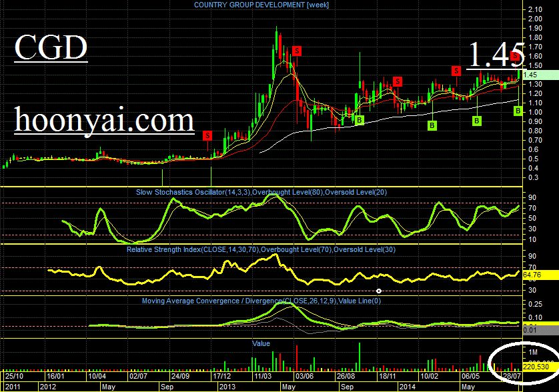Click the 03/06 date label

[304, 376]
